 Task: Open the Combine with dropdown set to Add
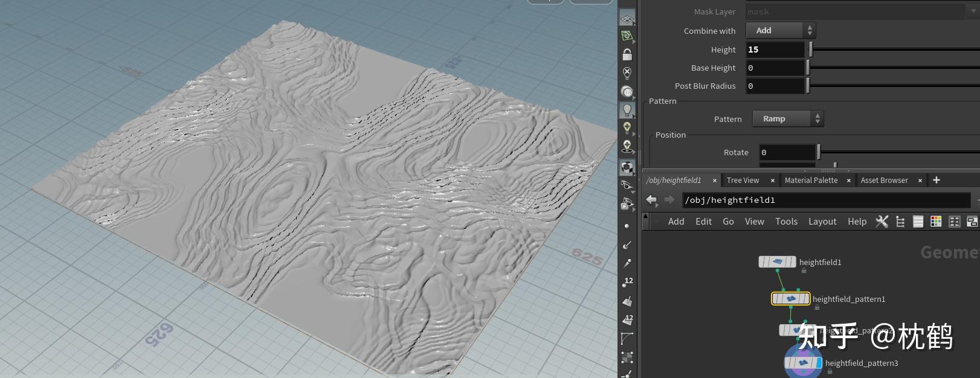tap(781, 31)
